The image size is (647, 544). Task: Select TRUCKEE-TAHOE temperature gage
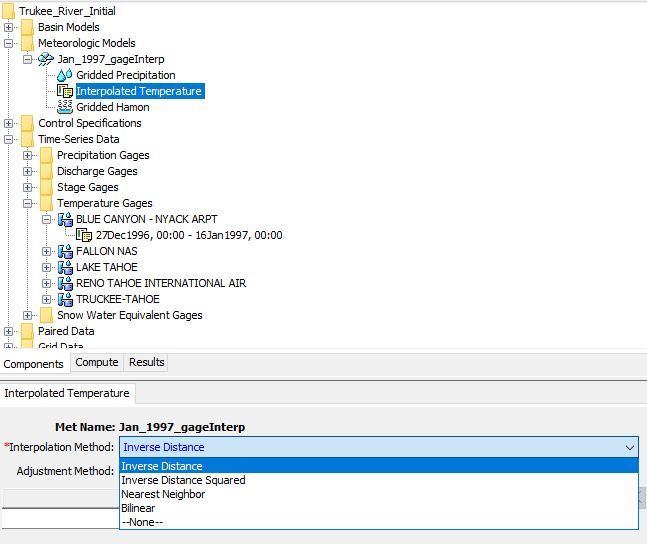(117, 299)
